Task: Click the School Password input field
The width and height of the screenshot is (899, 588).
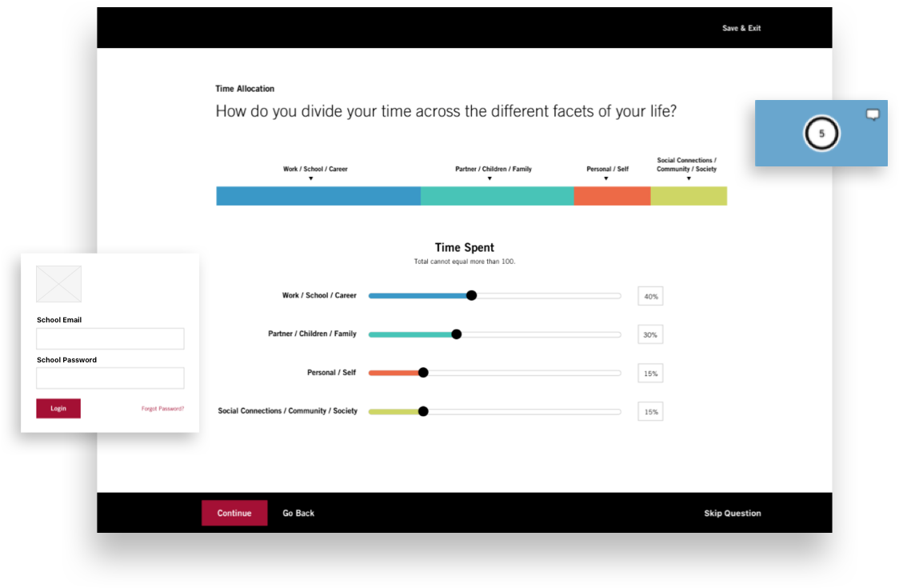Action: click(x=110, y=378)
